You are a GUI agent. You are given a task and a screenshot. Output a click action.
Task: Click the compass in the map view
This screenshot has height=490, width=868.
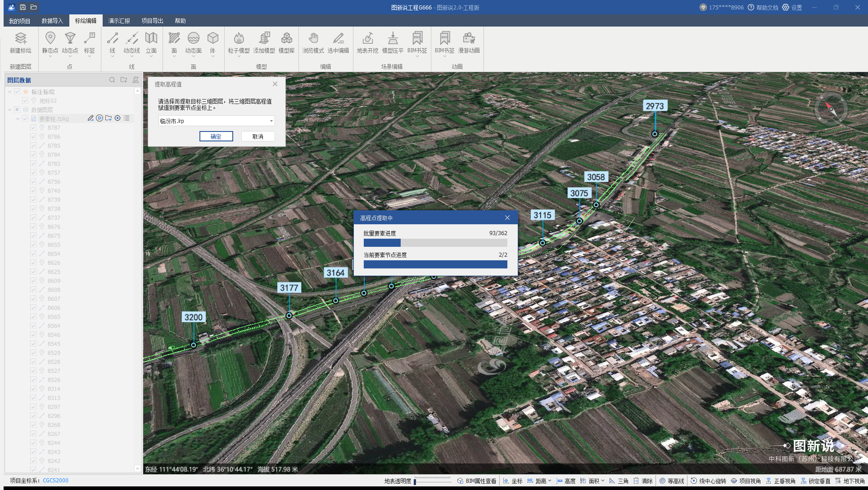click(x=831, y=109)
